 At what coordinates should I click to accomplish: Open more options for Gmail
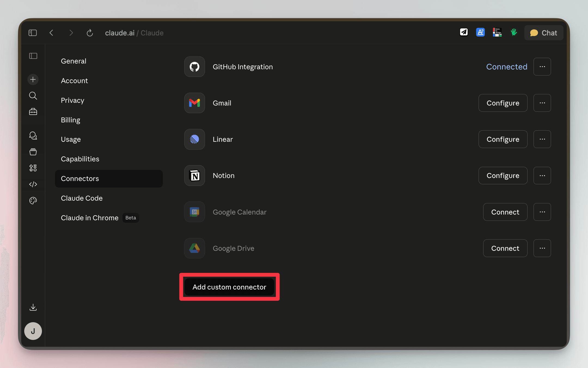[542, 103]
